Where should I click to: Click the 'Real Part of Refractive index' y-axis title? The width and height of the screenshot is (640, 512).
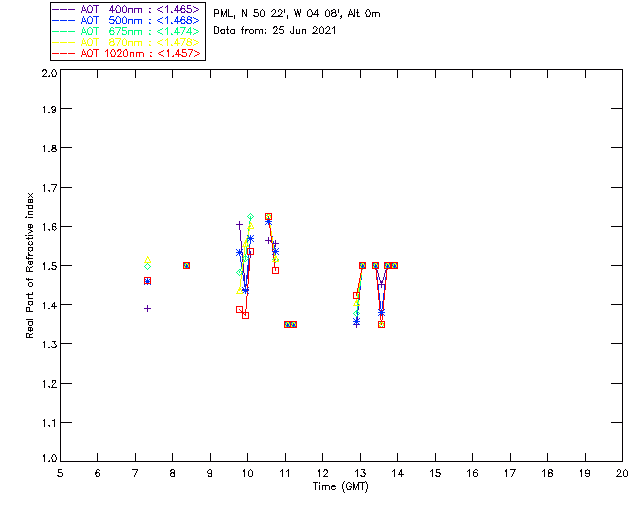point(29,266)
